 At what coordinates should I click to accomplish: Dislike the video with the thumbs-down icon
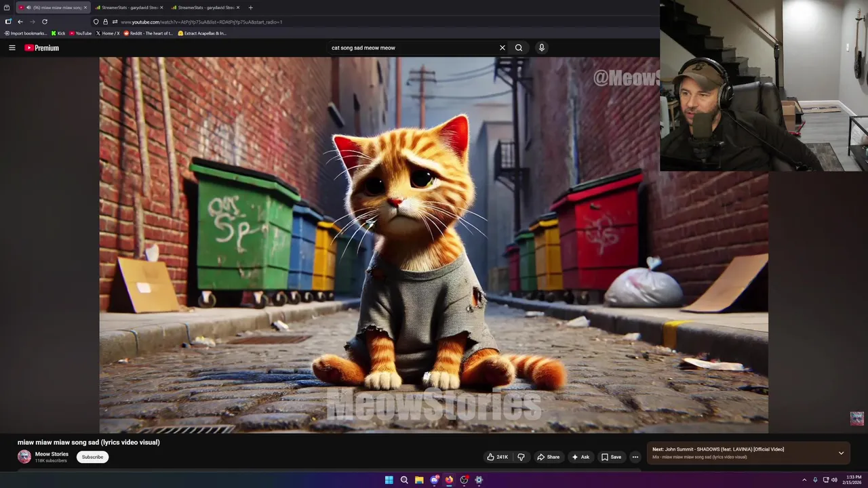[521, 457]
